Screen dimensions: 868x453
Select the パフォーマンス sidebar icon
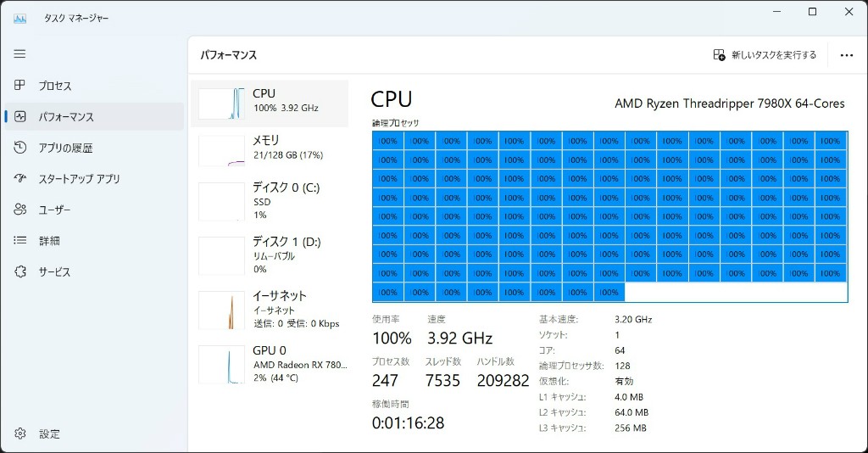[20, 117]
